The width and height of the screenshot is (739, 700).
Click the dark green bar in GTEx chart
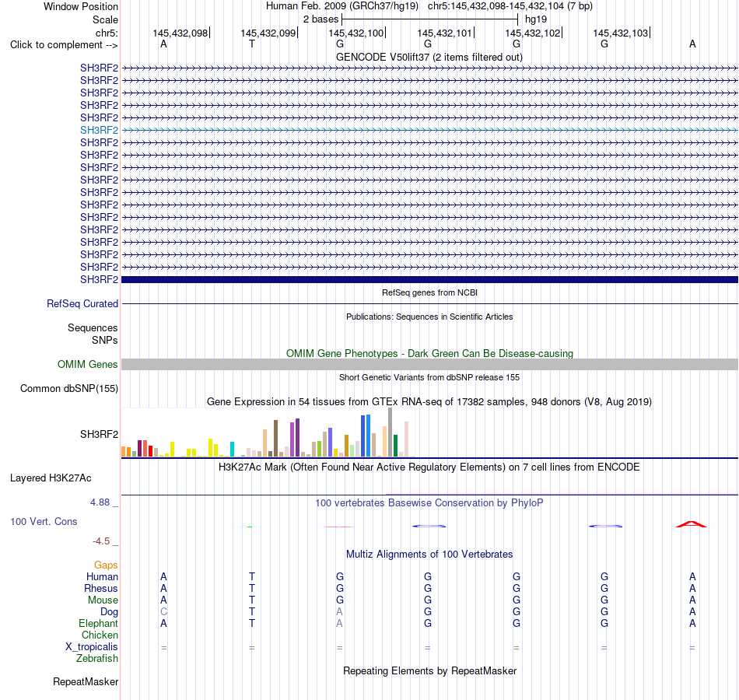click(x=395, y=446)
